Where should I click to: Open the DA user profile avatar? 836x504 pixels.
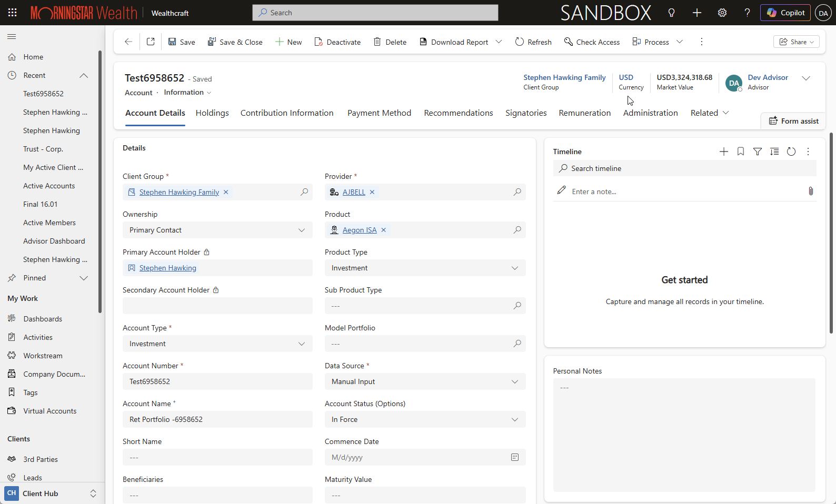point(823,13)
